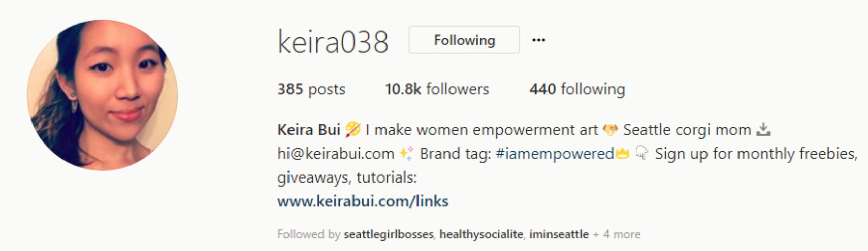This screenshot has height=251, width=868.
Task: Click the crown emoji after #iamempowered
Action: click(x=622, y=154)
